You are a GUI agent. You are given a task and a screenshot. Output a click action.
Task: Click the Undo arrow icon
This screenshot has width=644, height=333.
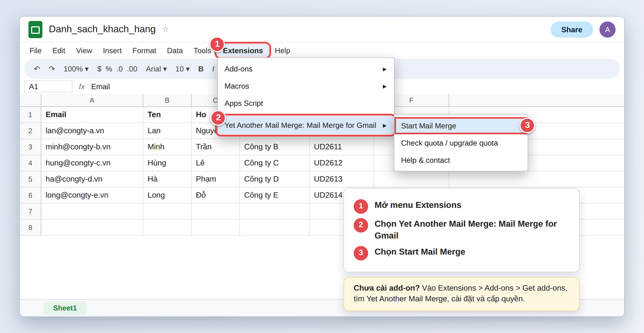36,69
